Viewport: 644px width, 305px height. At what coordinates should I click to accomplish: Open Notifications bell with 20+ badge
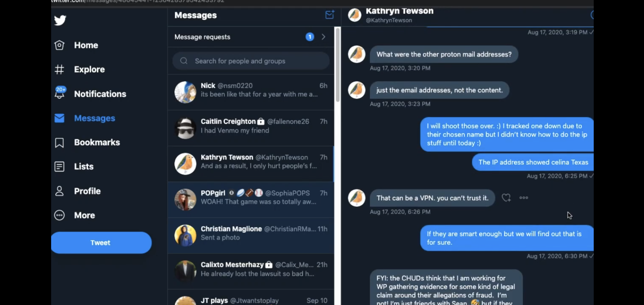tap(60, 93)
